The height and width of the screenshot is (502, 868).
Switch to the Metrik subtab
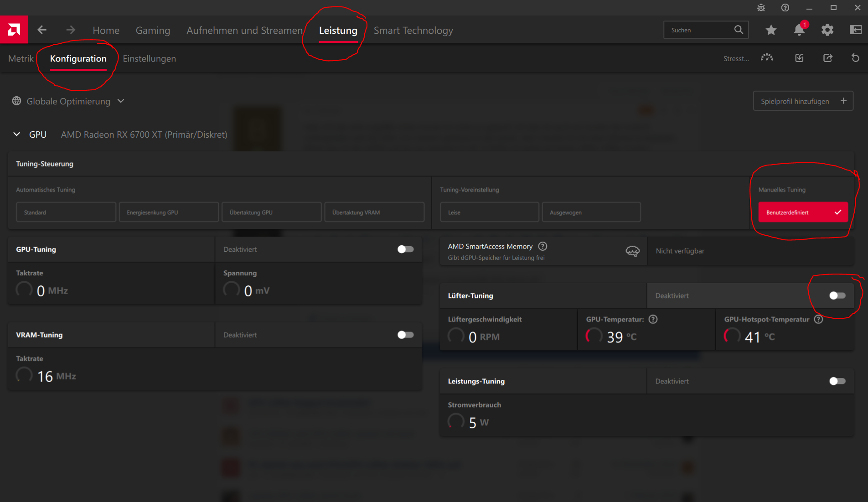pos(21,58)
